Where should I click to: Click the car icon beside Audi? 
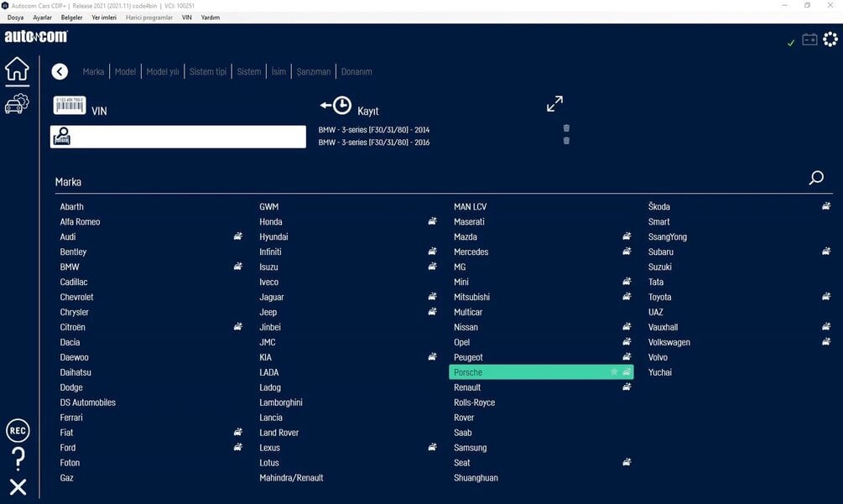(237, 236)
